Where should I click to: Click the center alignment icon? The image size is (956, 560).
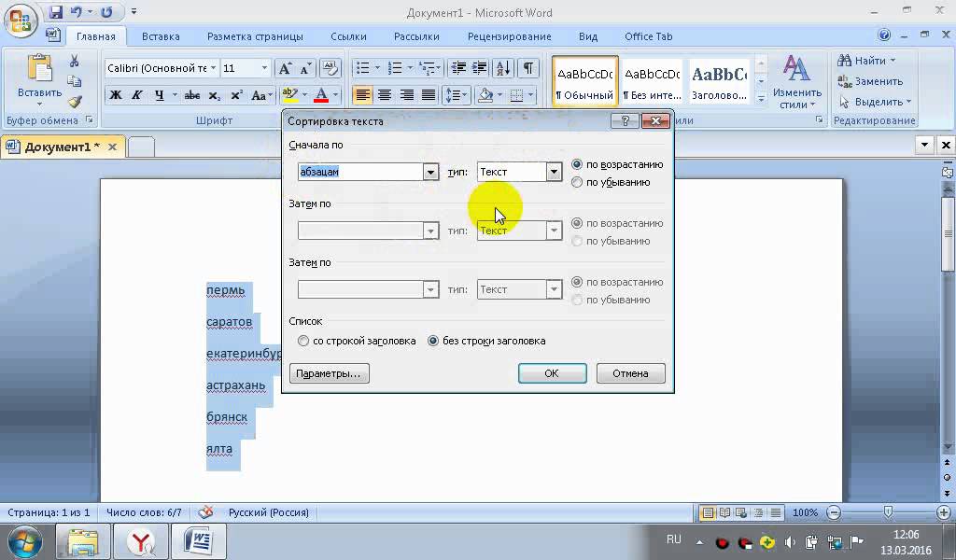tap(385, 95)
